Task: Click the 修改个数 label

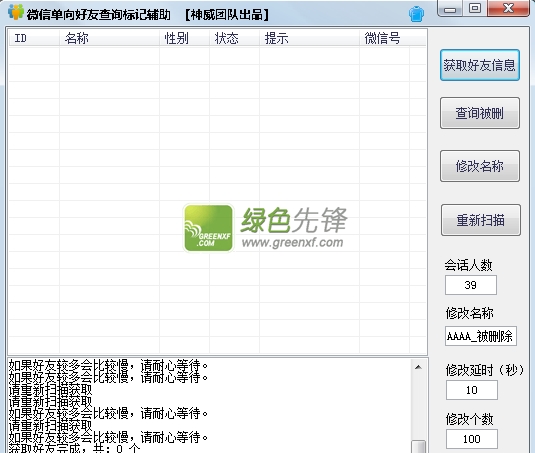Action: (x=469, y=419)
